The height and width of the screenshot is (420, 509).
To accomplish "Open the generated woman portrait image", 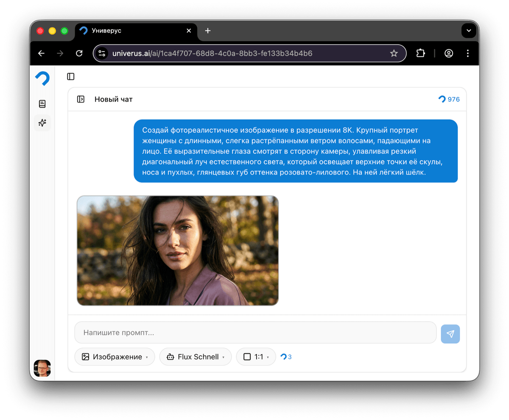I will point(177,250).
